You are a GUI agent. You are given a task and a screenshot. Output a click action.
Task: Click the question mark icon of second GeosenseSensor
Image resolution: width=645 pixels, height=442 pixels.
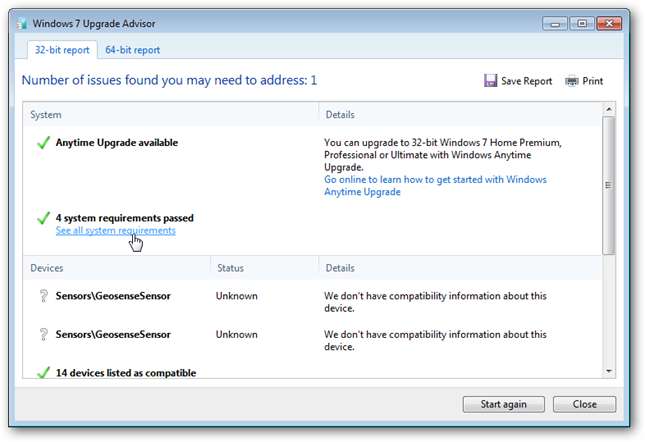click(x=43, y=334)
